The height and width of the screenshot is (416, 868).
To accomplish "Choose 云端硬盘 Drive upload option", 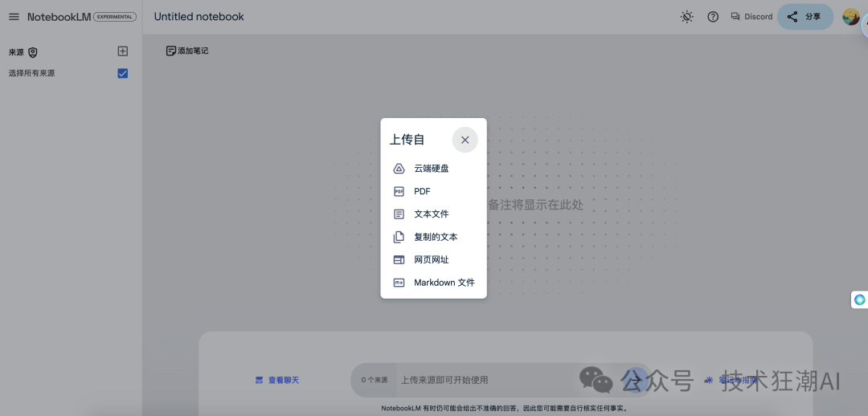I will pyautogui.click(x=433, y=169).
